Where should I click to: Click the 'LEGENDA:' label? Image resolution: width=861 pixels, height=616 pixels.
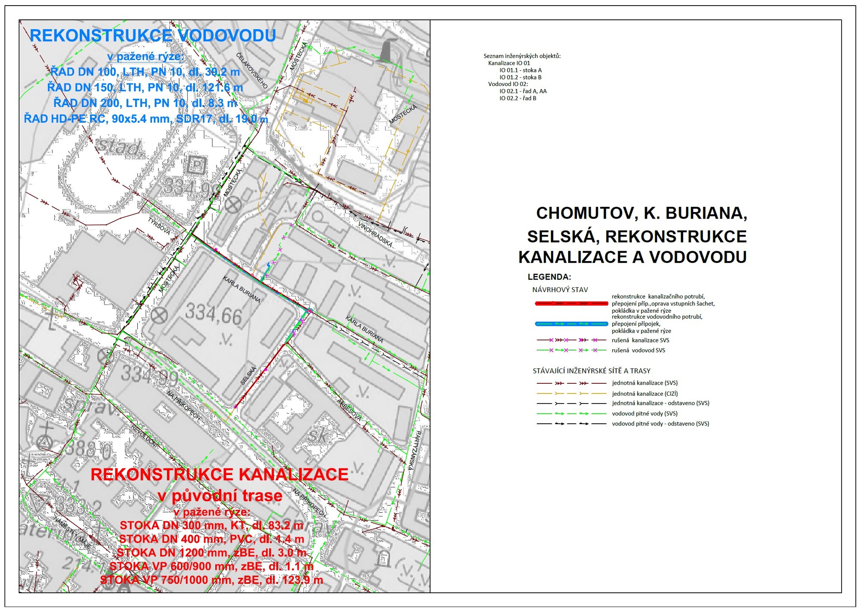[549, 277]
